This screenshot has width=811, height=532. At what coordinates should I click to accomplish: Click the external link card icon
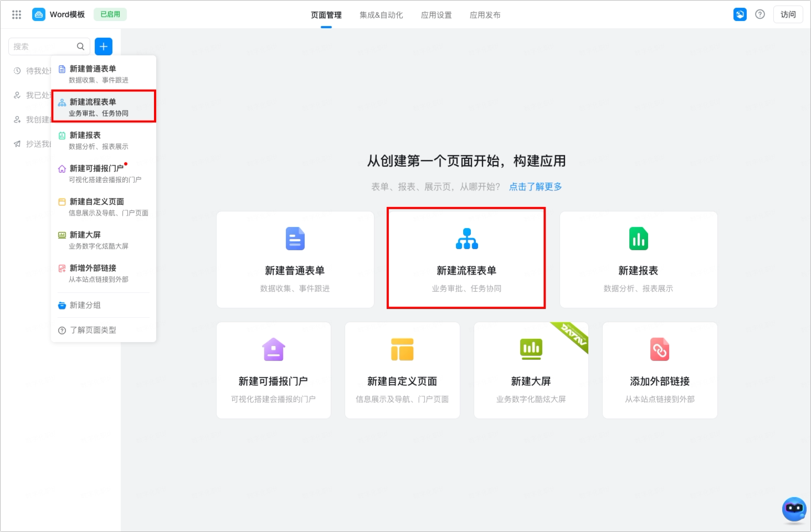(x=660, y=349)
